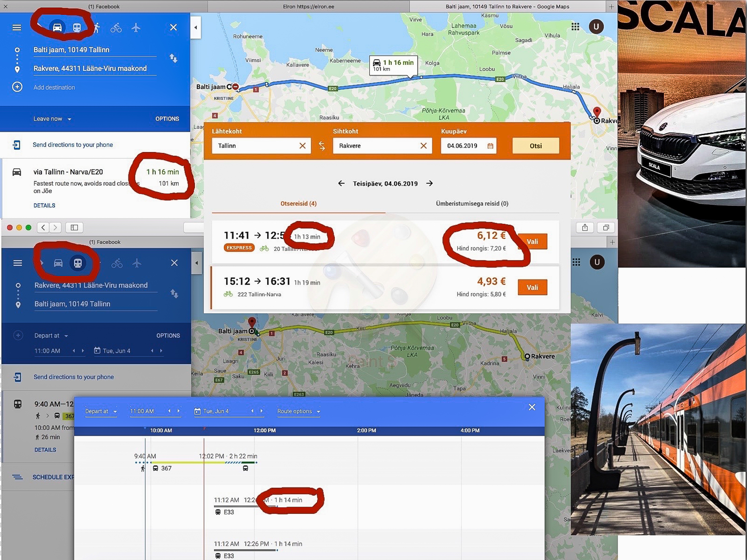The width and height of the screenshot is (747, 560).
Task: Reverse start and destination in lower Maps panel
Action: click(x=174, y=294)
